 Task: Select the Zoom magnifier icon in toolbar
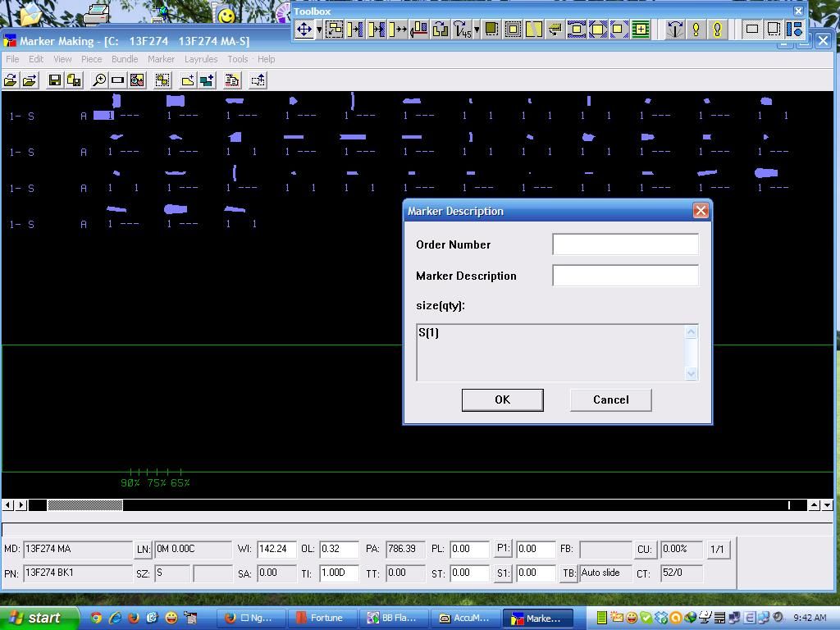point(98,80)
